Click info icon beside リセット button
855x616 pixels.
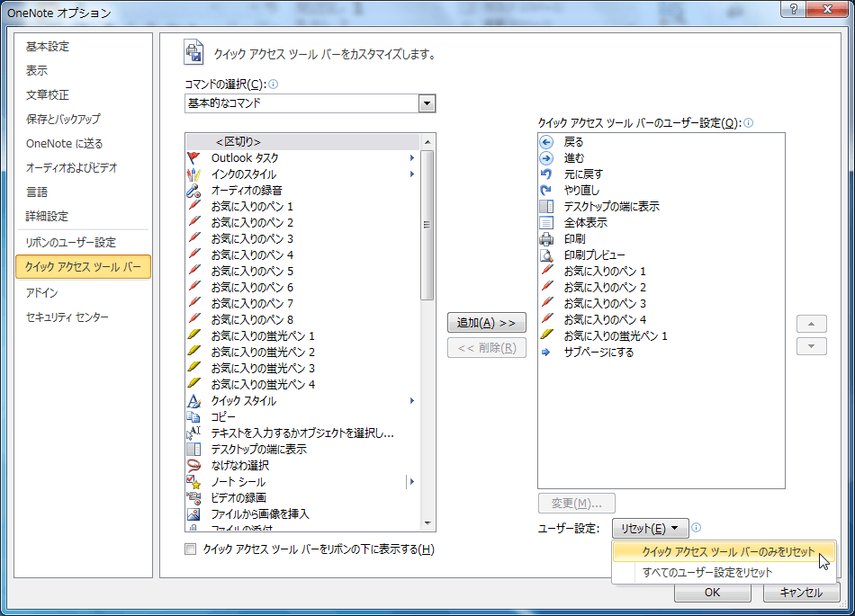coord(697,527)
